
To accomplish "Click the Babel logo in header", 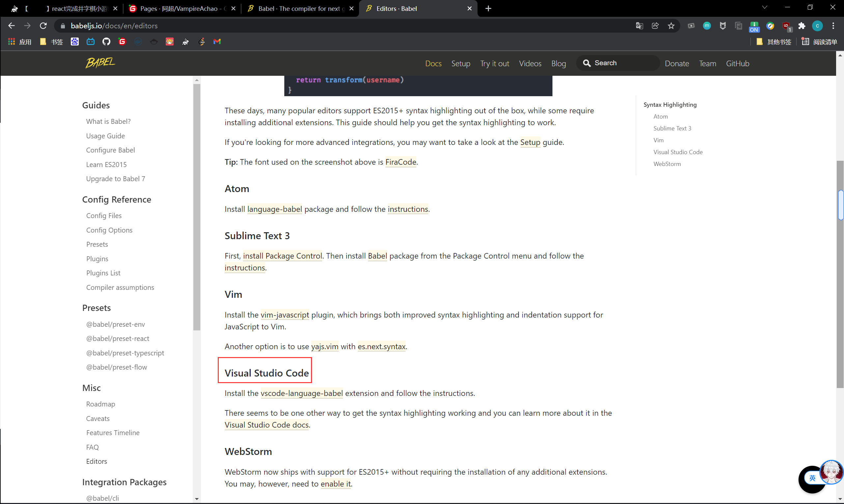I will (100, 63).
